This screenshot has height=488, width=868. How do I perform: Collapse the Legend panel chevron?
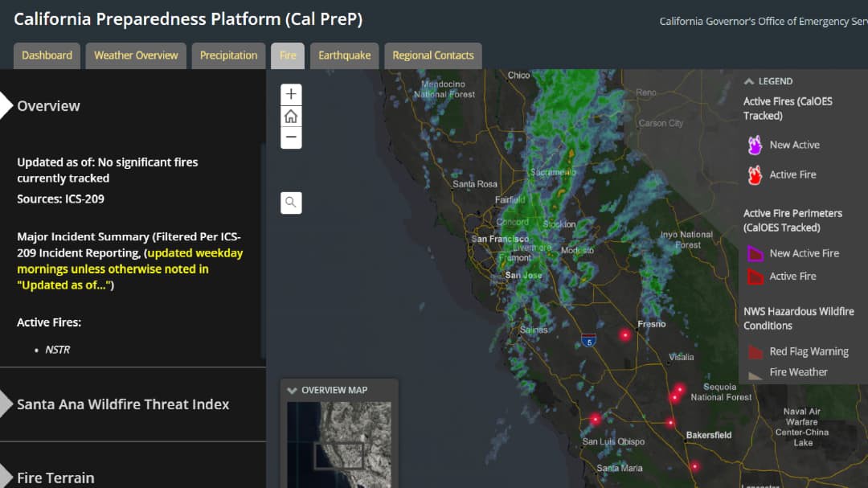tap(749, 81)
